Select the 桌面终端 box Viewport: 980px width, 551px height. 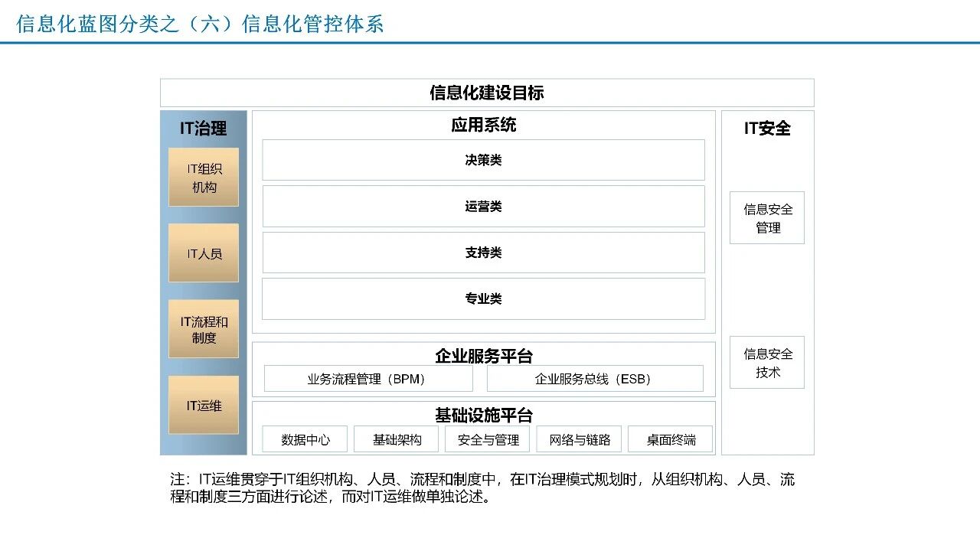click(671, 439)
